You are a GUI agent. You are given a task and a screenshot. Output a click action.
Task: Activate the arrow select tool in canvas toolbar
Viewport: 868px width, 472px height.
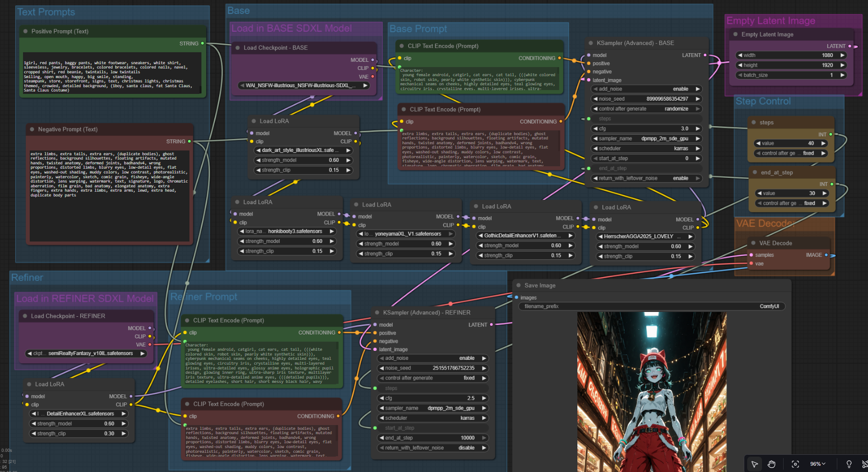(754, 464)
